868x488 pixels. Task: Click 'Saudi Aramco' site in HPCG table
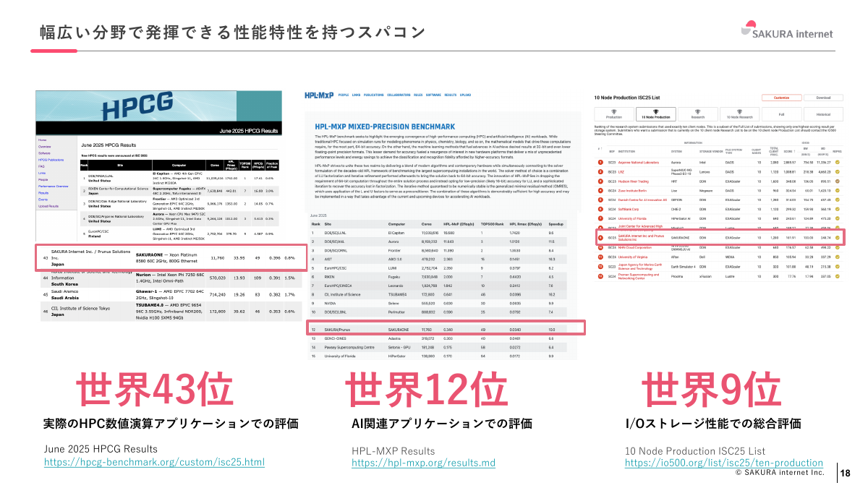pos(65,290)
